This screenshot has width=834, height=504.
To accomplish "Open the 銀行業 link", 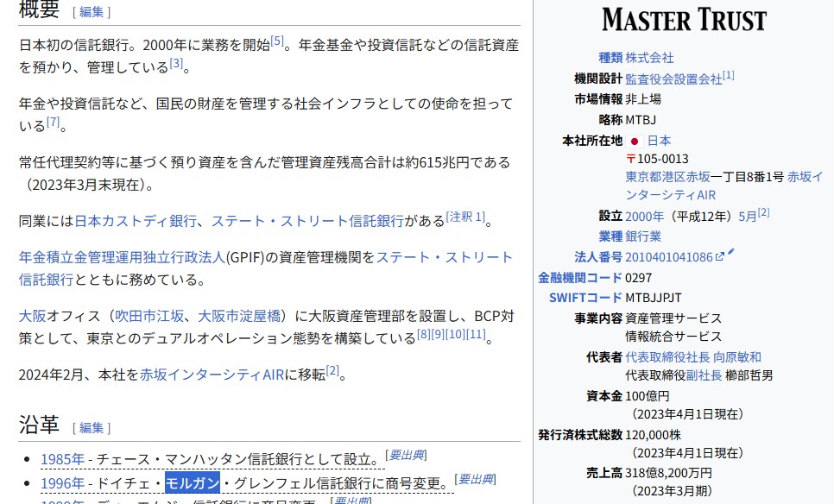I will tap(643, 236).
